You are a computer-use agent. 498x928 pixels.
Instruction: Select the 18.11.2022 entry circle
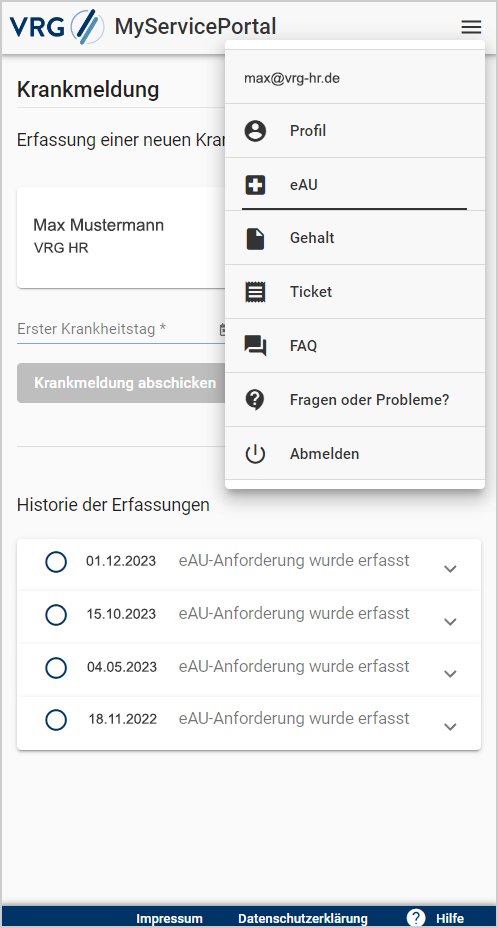pyautogui.click(x=56, y=720)
